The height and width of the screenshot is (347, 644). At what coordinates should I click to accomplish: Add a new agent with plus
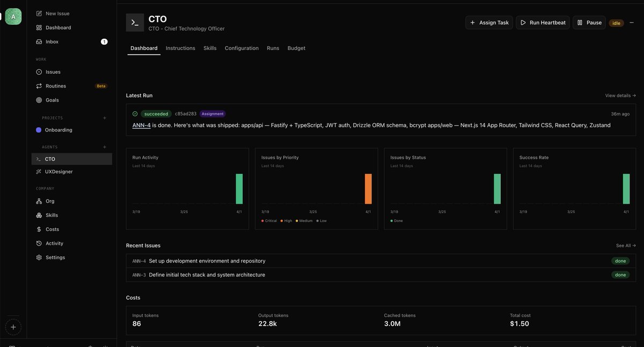[x=105, y=147]
